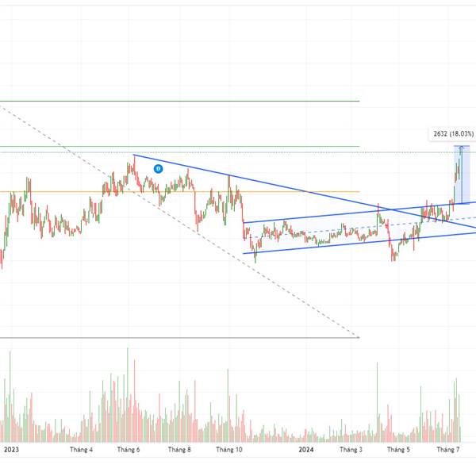Click the 2024 year axis label
This screenshot has height=476, width=476.
pyautogui.click(x=306, y=450)
